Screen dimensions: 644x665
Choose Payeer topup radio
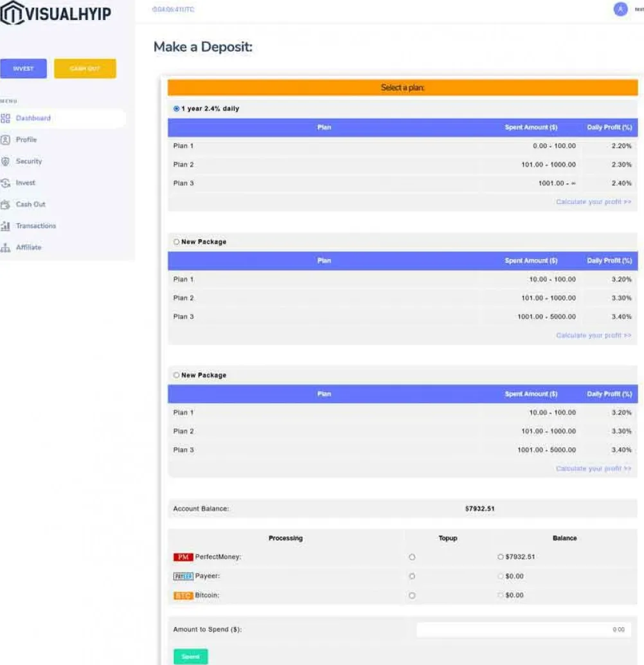coord(412,576)
